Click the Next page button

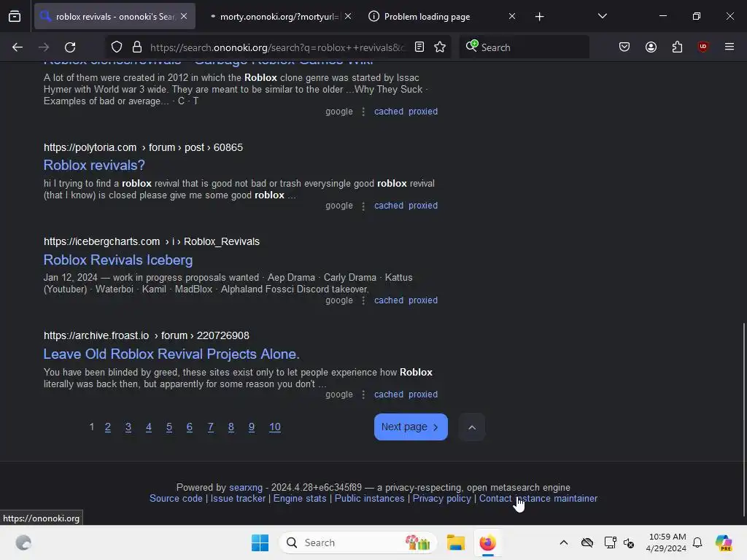pyautogui.click(x=411, y=427)
